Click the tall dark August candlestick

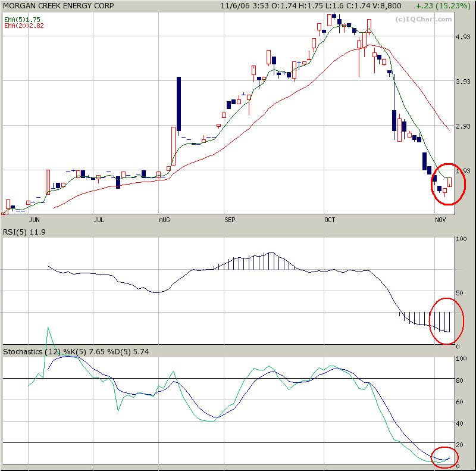pyautogui.click(x=178, y=103)
